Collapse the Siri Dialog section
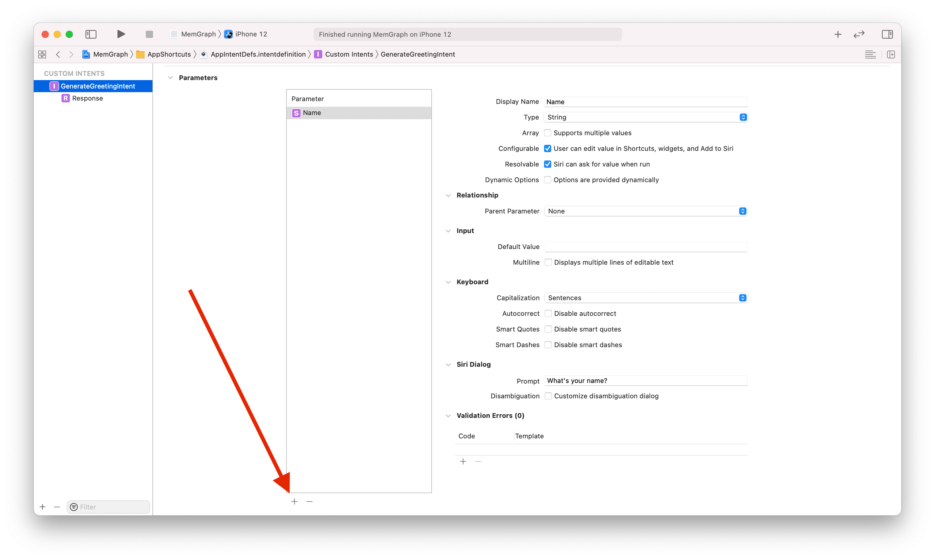The width and height of the screenshot is (935, 560). point(448,365)
